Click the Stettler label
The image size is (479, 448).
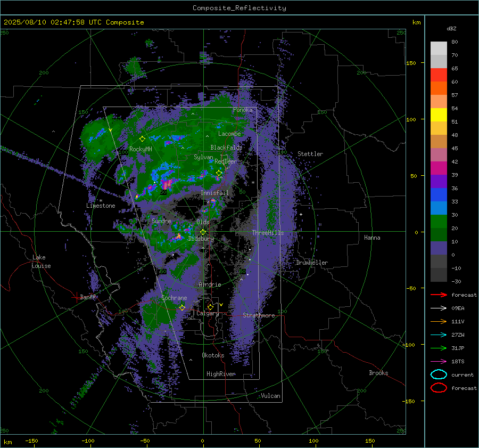point(310,154)
